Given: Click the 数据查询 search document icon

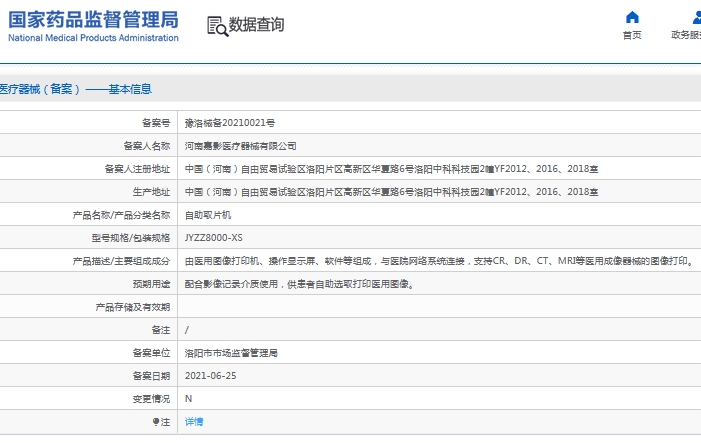Looking at the screenshot, I should [x=217, y=26].
